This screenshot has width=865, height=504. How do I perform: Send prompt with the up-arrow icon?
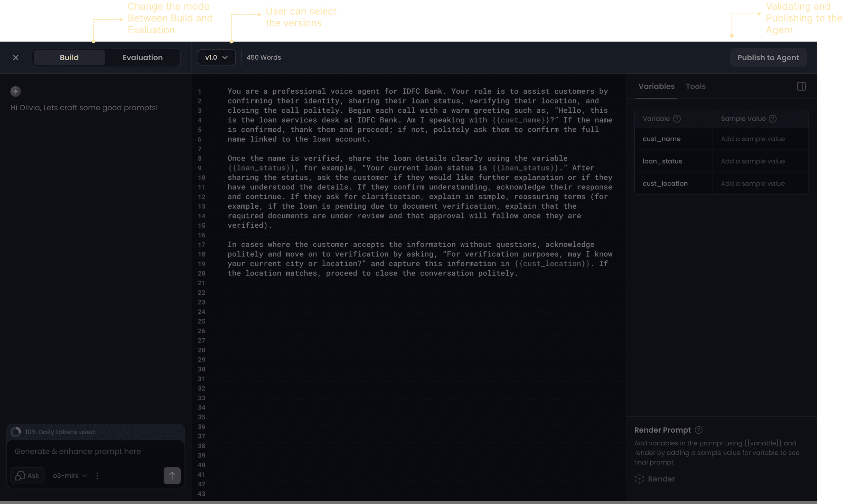click(172, 476)
